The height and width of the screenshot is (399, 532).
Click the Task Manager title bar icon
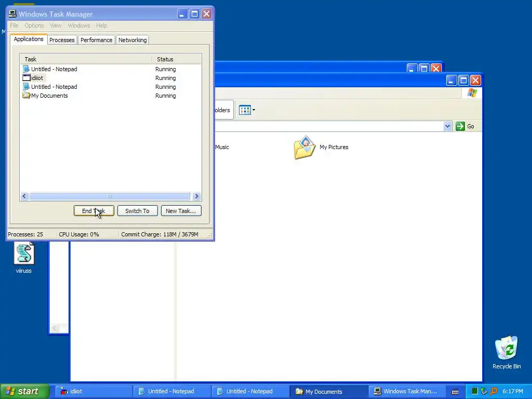12,14
